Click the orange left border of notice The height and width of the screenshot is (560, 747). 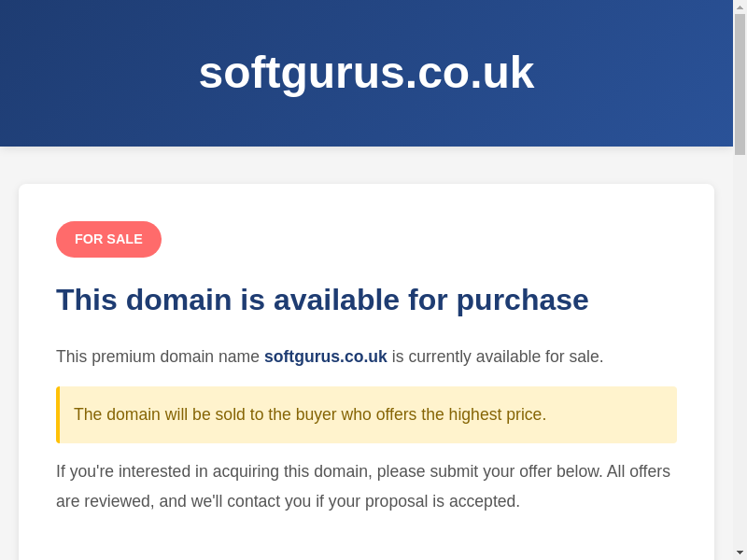pos(58,414)
